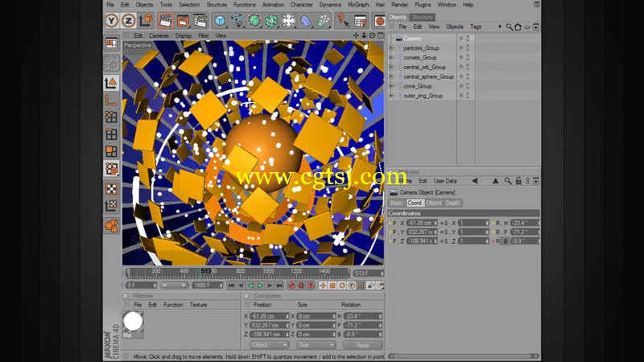This screenshot has height=362, width=644.
Task: Click the Objects manager menu overflow arrow
Action: click(500, 27)
